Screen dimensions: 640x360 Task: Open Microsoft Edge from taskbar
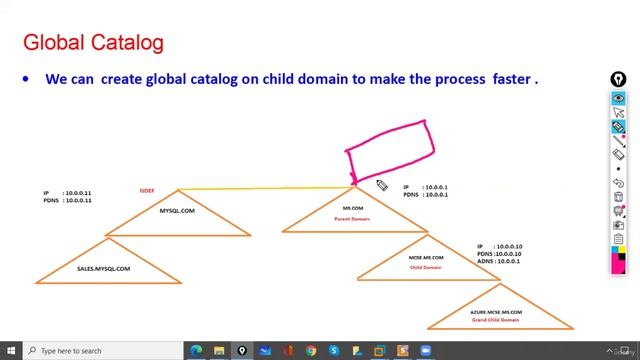[x=196, y=351]
